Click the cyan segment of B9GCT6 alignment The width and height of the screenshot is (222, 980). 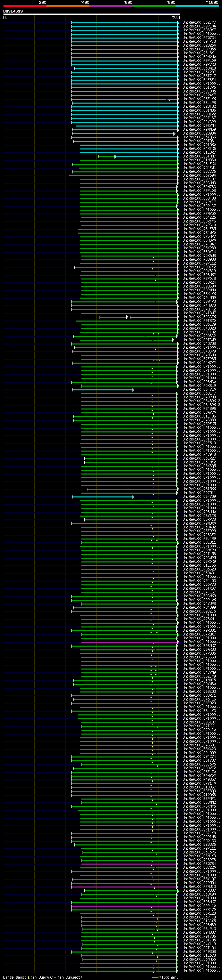tap(154, 317)
